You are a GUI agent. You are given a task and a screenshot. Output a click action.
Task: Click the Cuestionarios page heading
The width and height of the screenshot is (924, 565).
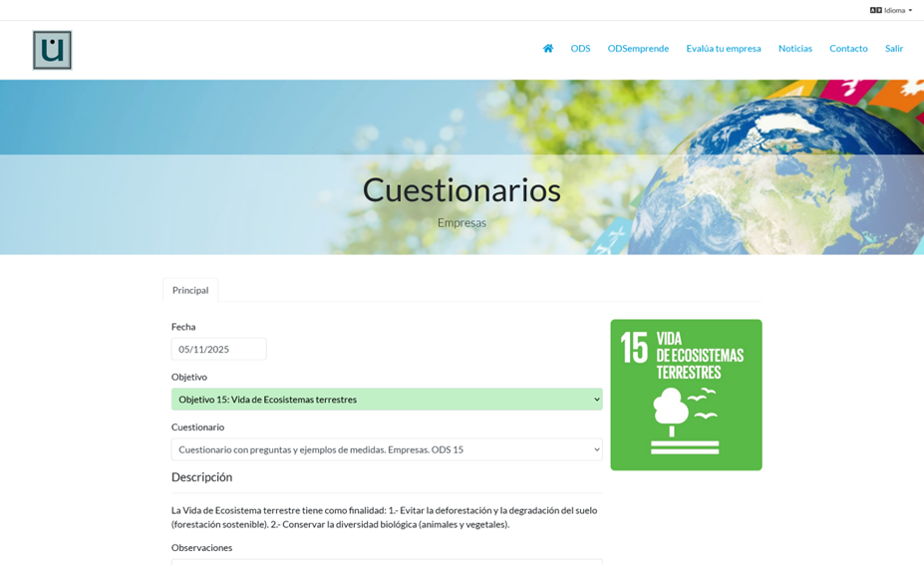point(462,189)
